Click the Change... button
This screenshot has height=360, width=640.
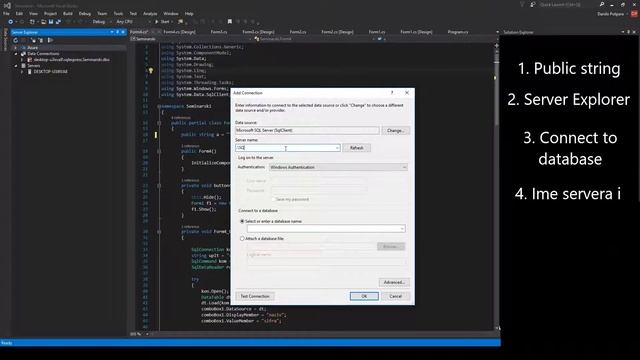[x=396, y=131]
